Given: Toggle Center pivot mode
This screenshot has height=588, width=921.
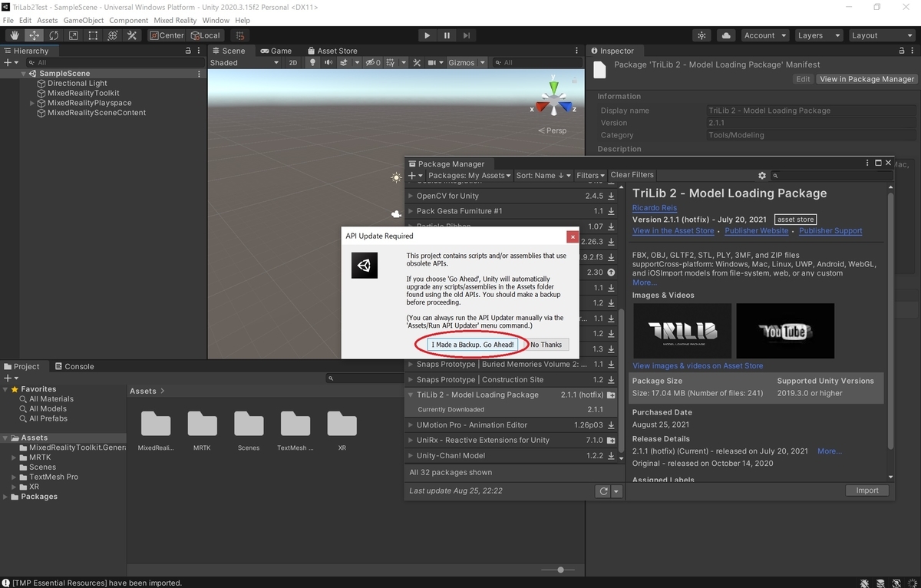Looking at the screenshot, I should tap(167, 35).
